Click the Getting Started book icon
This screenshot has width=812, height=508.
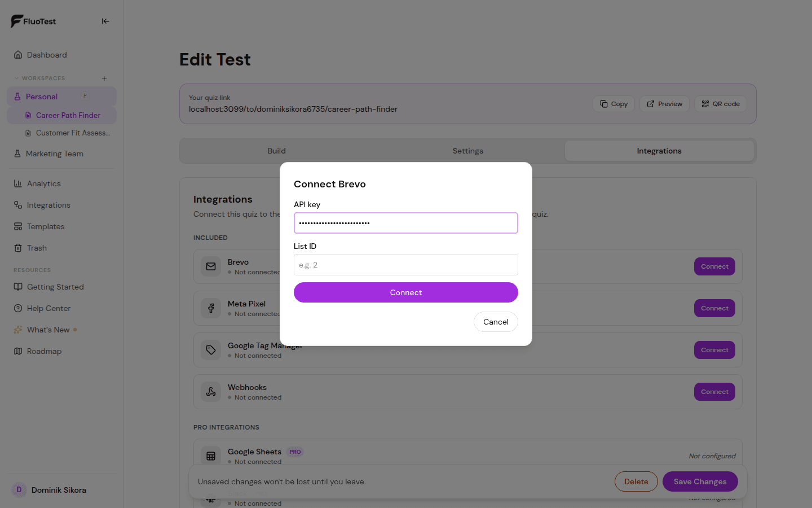tap(18, 287)
